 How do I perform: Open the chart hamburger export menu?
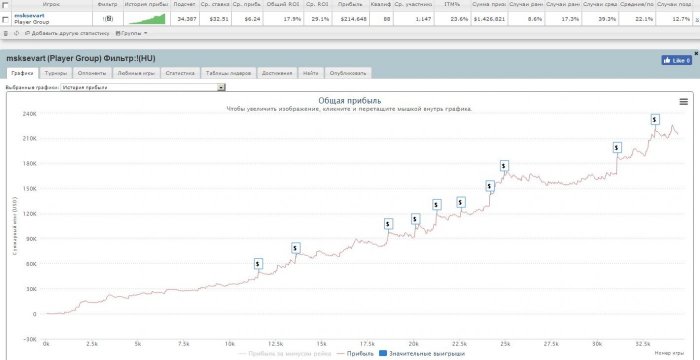(683, 102)
